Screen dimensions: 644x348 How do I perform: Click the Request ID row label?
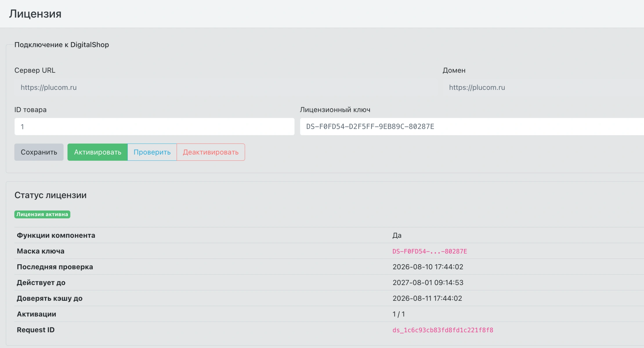click(x=36, y=330)
